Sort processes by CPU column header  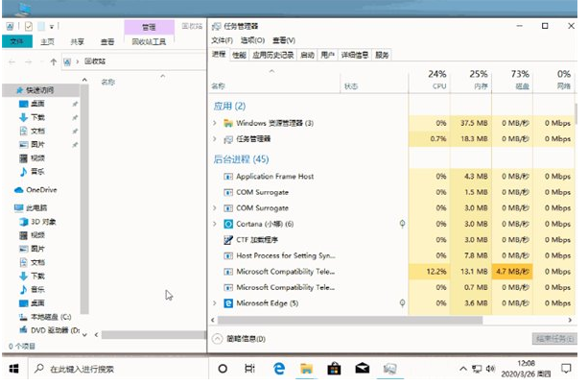click(x=430, y=80)
